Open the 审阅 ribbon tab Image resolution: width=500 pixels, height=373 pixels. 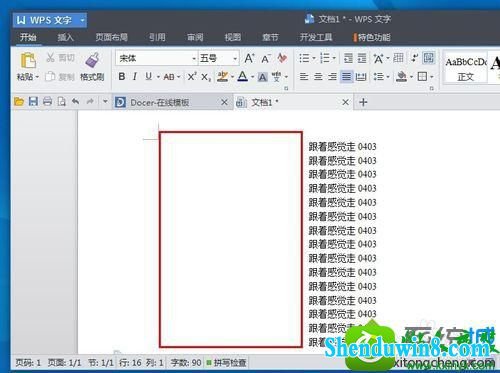(195, 37)
